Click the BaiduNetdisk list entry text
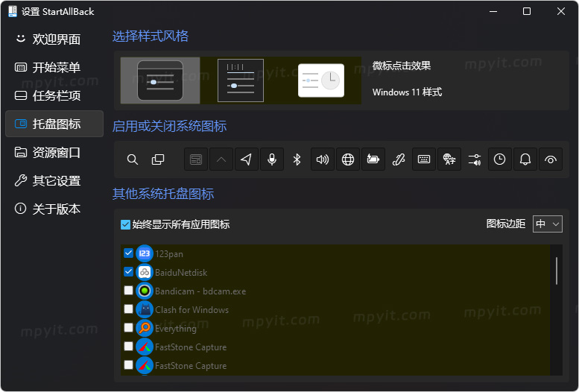 181,272
